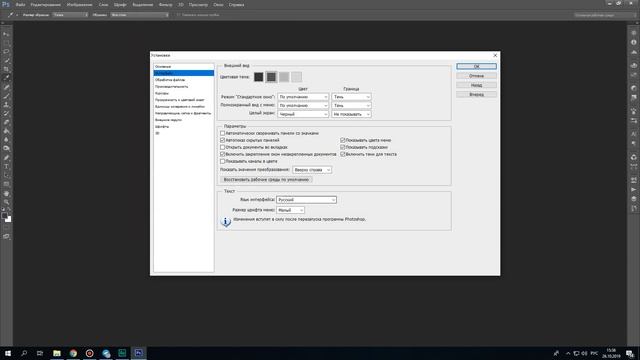Select the Dodge tool
The height and width of the screenshot is (360, 640).
[x=6, y=149]
